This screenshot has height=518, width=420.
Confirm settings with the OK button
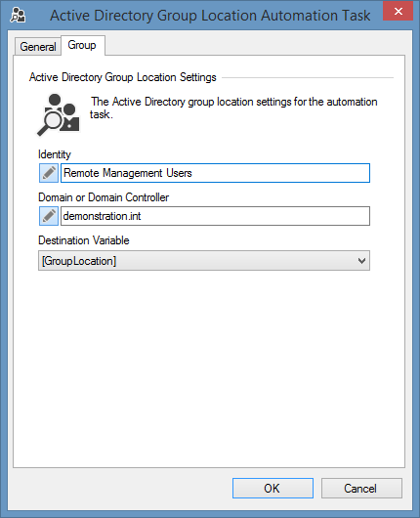[273, 488]
